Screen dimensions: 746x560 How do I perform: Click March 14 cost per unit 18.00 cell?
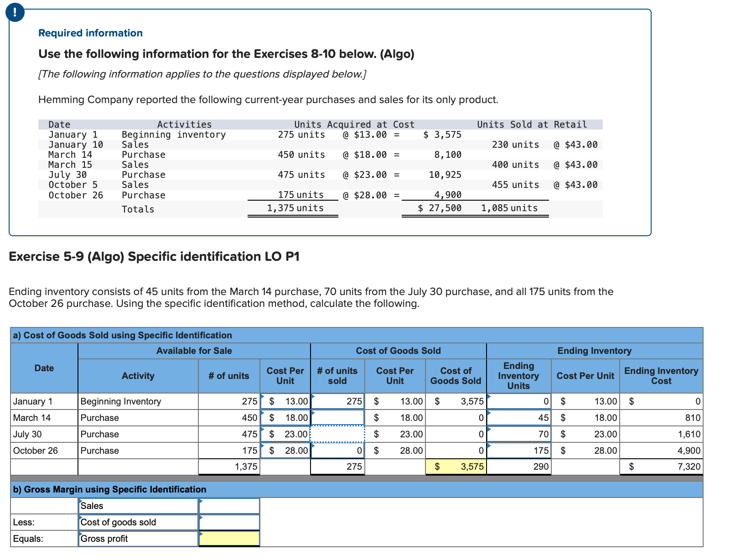(285, 418)
